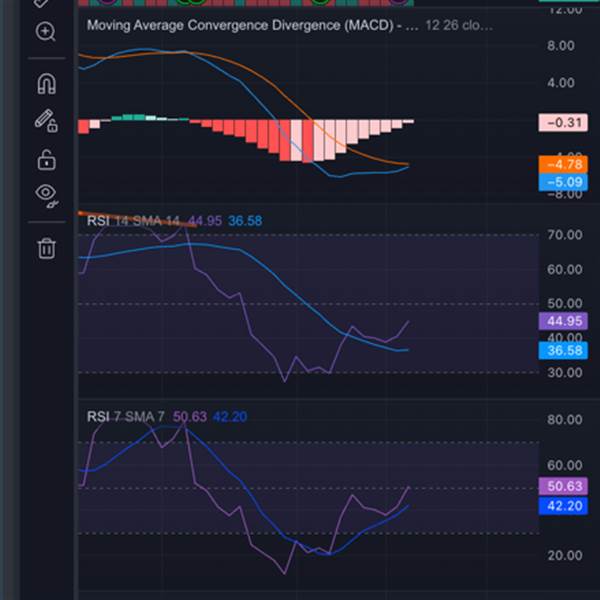Click the MACD parameters '12 26 clo...' text
Viewport: 600px width, 600px height.
pos(459,26)
